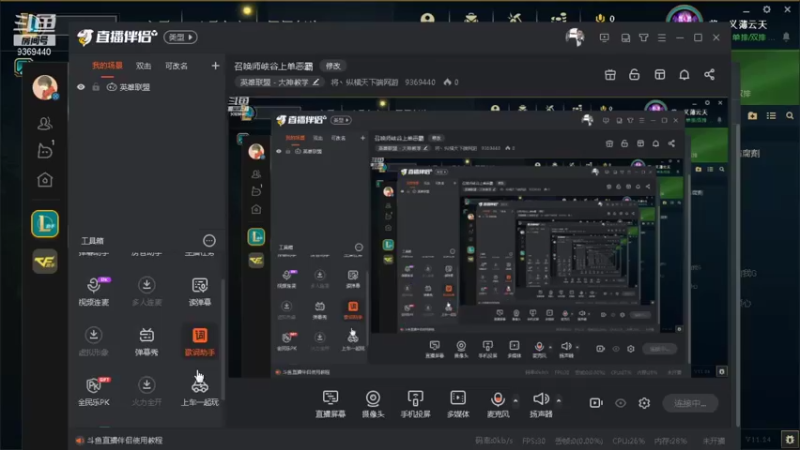Toggle preview eye icon in bottom bar

tap(620, 403)
